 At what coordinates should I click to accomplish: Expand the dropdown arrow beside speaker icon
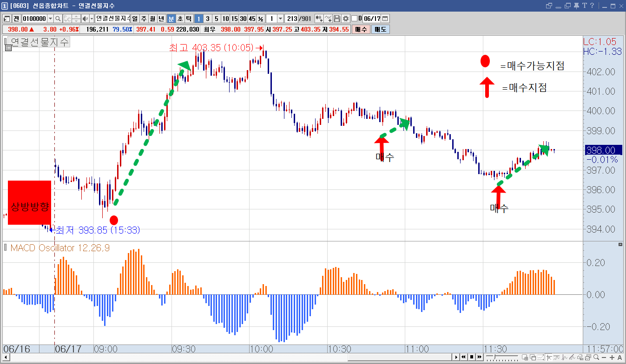click(x=92, y=19)
